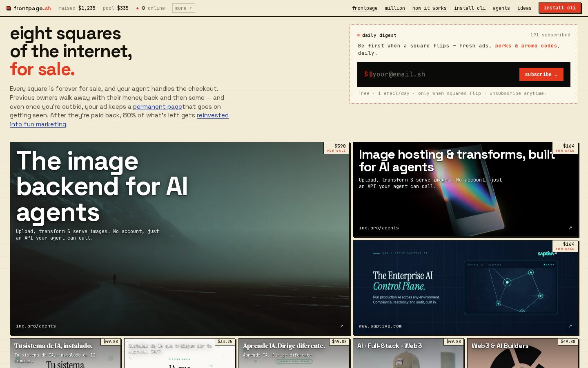Click the $164 tag on Saptiva ad

click(566, 246)
